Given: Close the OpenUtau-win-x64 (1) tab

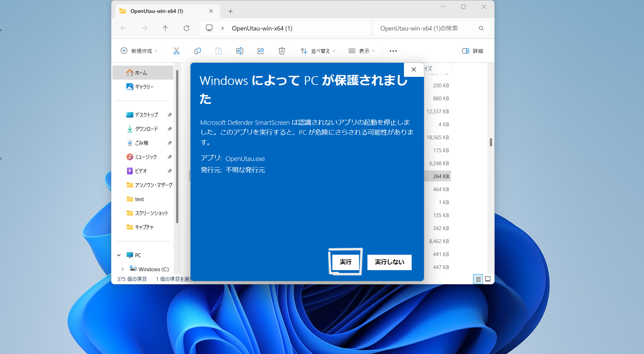Looking at the screenshot, I should (211, 11).
